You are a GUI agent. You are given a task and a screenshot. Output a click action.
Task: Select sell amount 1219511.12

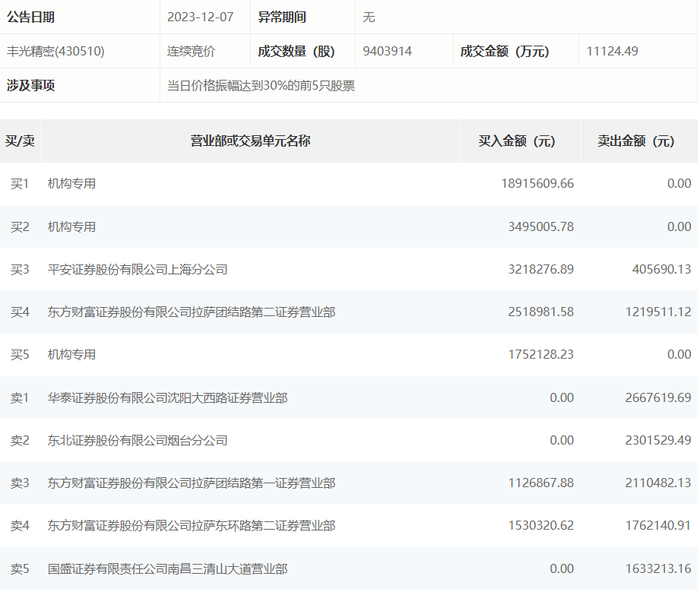tap(658, 312)
